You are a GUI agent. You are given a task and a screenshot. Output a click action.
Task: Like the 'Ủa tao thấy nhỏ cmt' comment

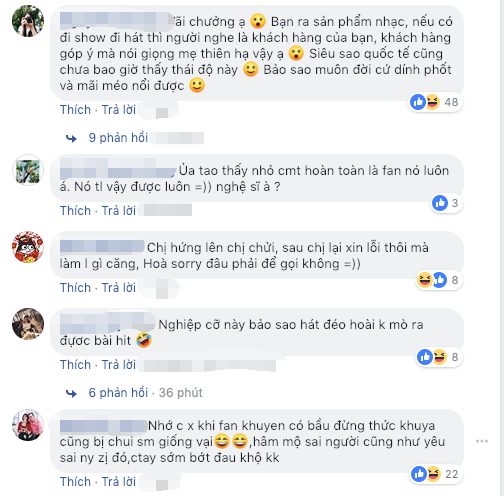pyautogui.click(x=75, y=211)
